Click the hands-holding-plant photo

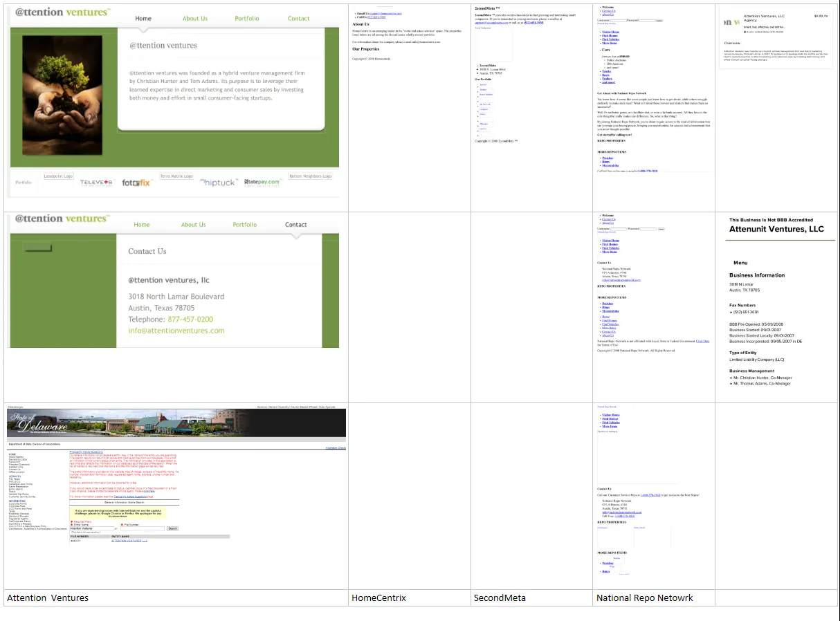63,95
